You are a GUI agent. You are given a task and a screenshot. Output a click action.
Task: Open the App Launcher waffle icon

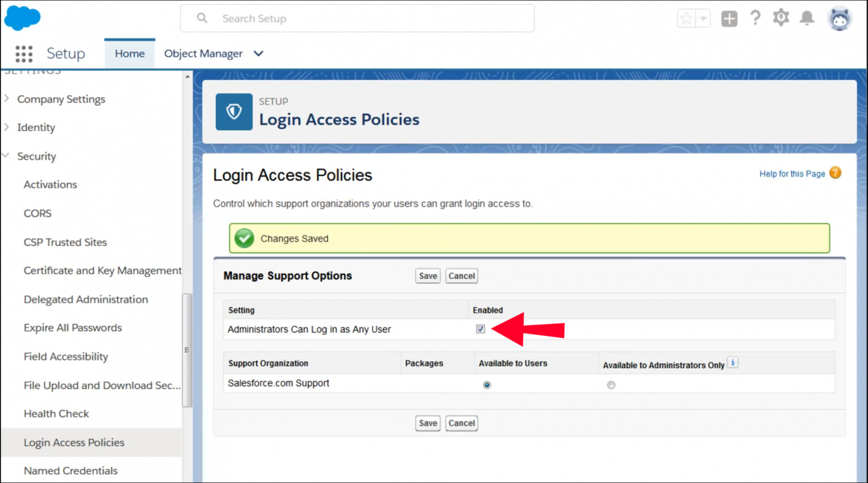pos(23,53)
